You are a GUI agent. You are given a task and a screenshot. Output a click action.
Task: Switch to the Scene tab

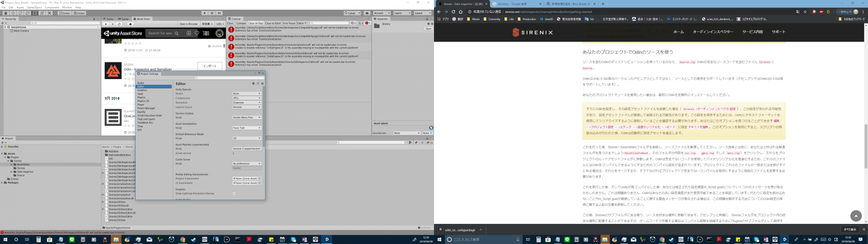(110, 19)
